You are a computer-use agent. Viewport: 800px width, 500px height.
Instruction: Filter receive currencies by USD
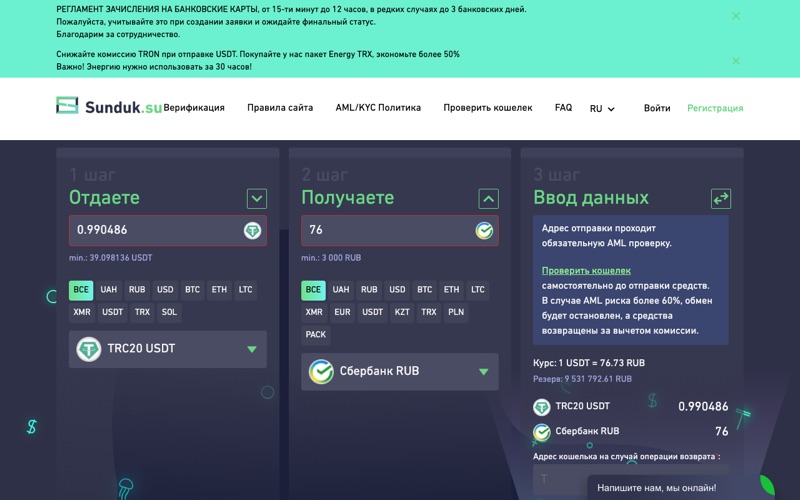coord(397,290)
